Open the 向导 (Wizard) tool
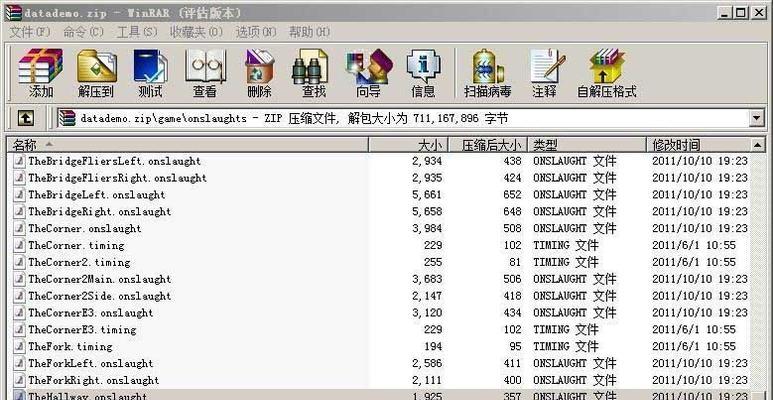 (x=368, y=73)
